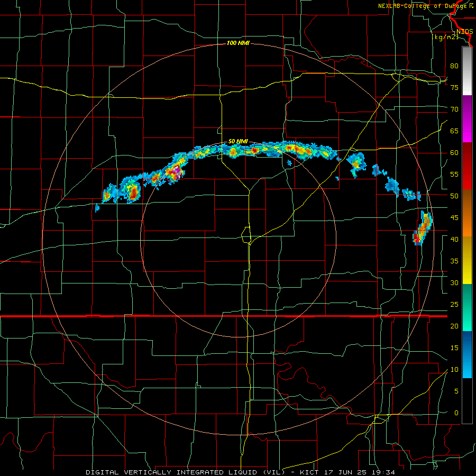Click the 5 value on the color scale
This screenshot has height=476, width=476.
click(456, 391)
